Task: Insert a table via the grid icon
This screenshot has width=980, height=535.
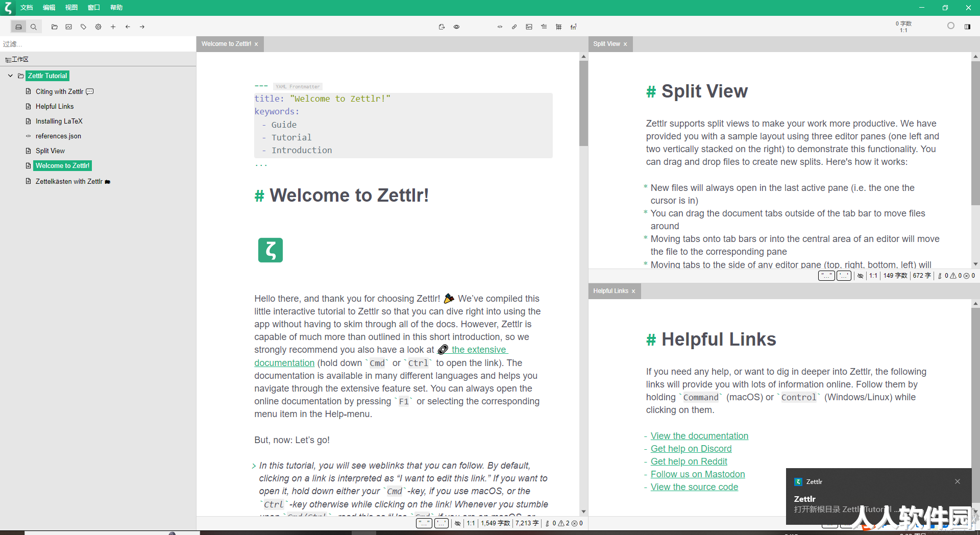Action: tap(559, 27)
